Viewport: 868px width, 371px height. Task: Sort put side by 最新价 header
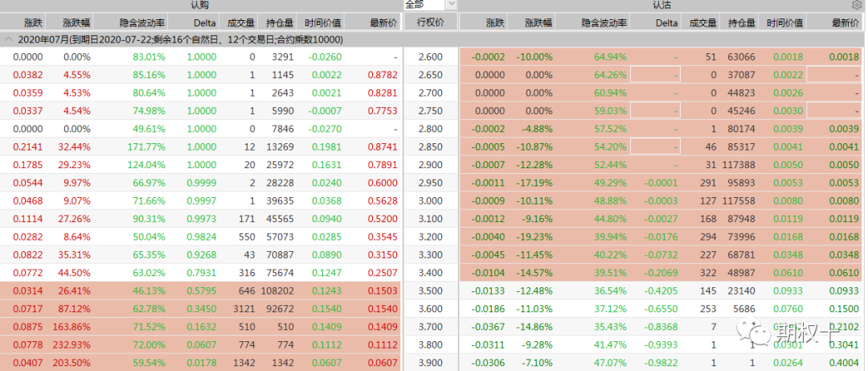pyautogui.click(x=845, y=23)
